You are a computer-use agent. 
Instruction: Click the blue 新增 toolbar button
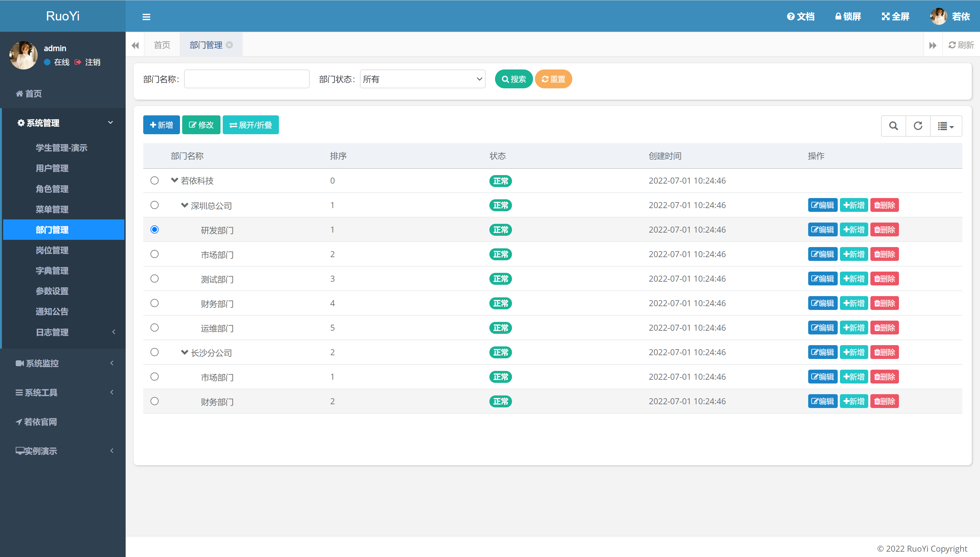click(161, 125)
